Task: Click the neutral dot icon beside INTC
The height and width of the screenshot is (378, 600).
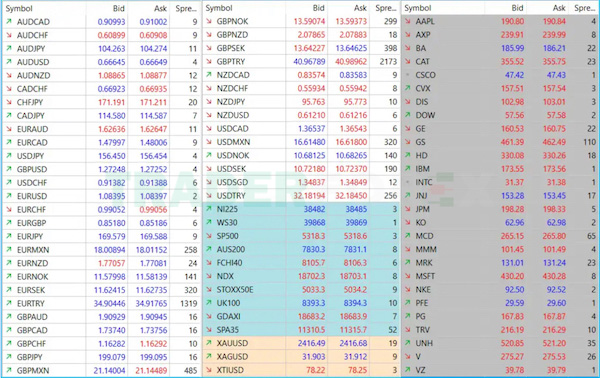Action: tap(408, 182)
